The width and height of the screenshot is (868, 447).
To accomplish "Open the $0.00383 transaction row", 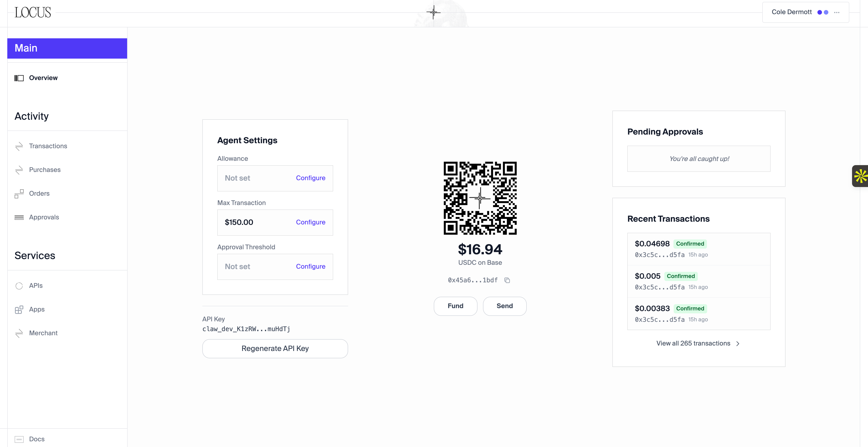I will click(x=699, y=314).
